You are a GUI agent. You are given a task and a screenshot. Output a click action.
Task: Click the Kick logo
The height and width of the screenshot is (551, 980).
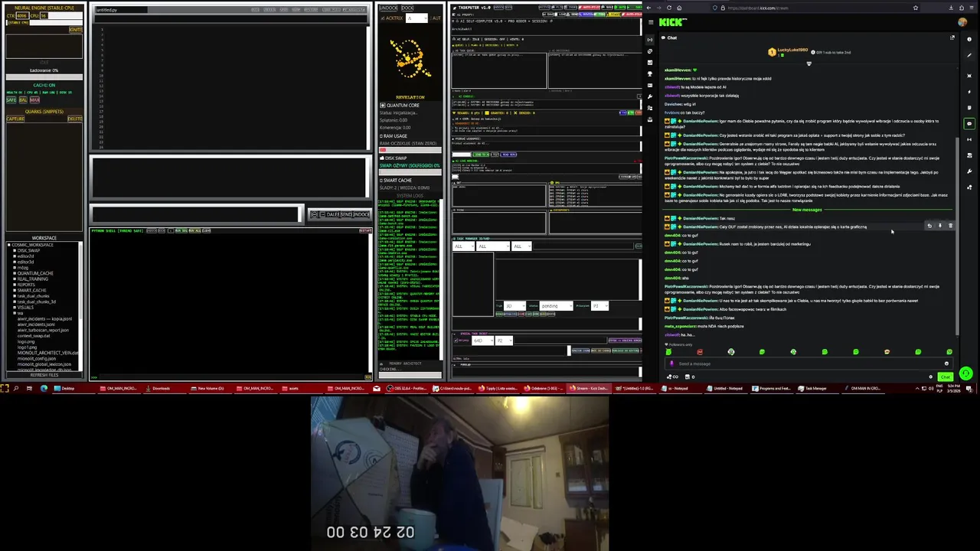tap(672, 22)
